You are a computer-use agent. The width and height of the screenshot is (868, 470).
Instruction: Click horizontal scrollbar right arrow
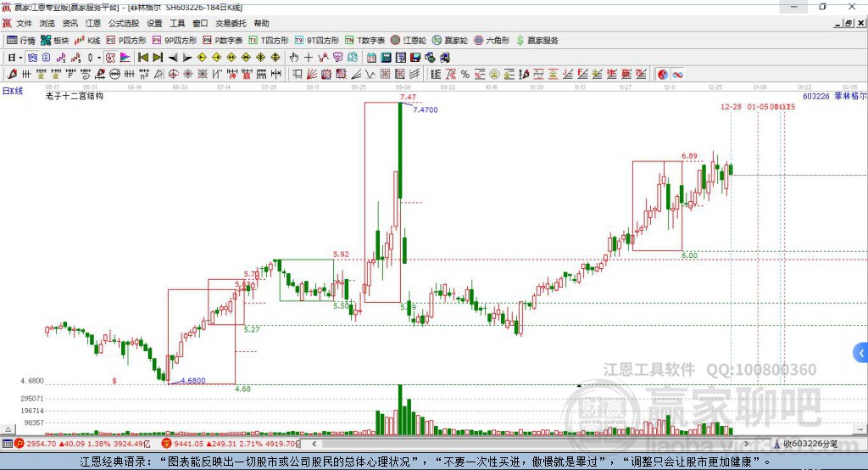click(746, 444)
